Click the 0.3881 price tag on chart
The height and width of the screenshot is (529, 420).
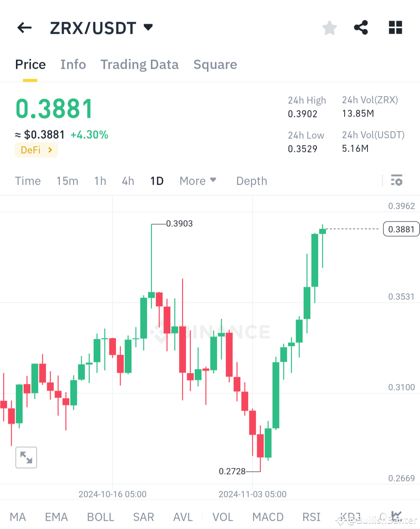pos(401,229)
